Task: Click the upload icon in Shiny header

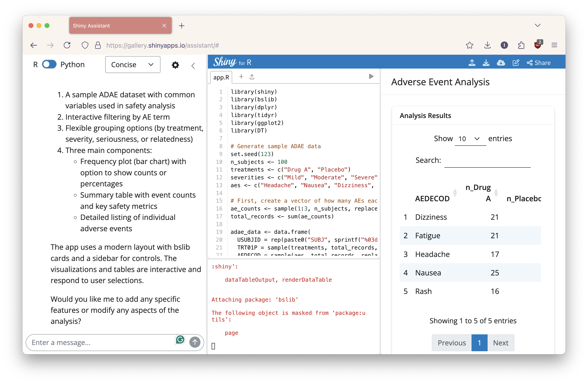Action: pos(472,63)
